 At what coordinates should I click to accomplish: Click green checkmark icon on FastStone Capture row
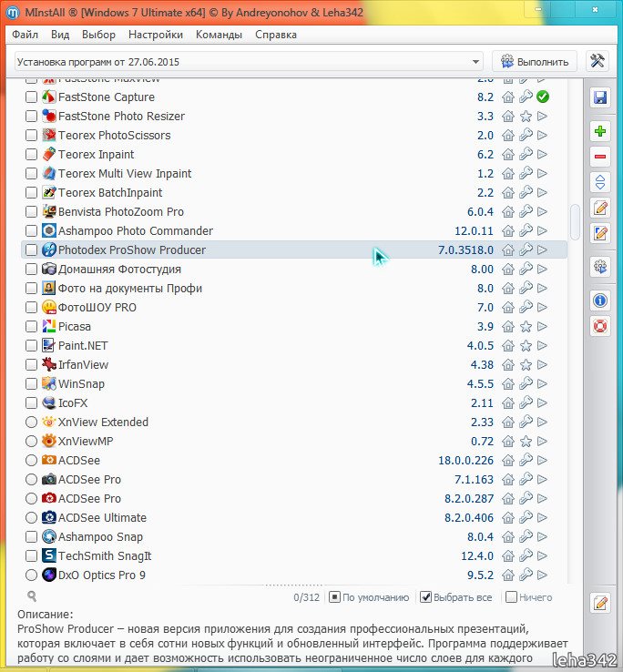543,97
